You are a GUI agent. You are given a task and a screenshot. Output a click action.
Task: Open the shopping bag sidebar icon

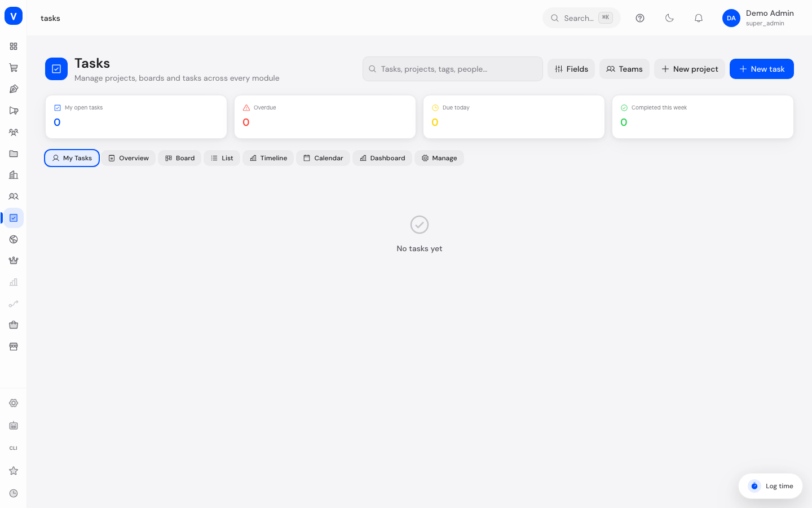click(14, 325)
